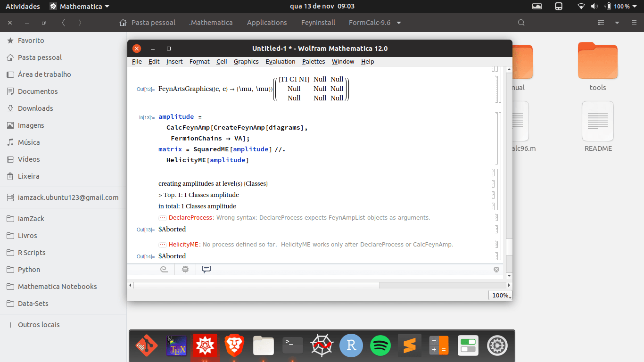Launch Sublime Text from the dock
This screenshot has width=644, height=362.
tap(409, 346)
